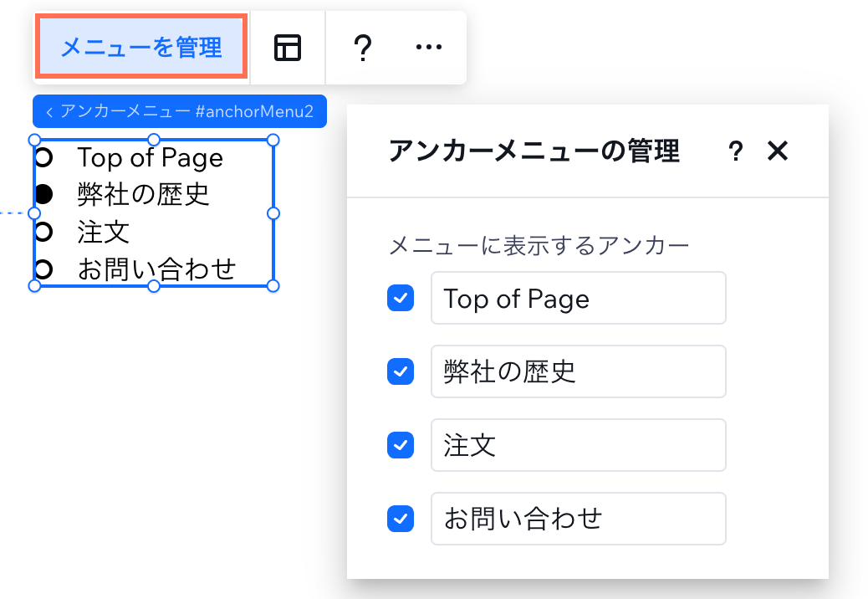Uncheck the 弊社の歴史 anchor checkbox
The width and height of the screenshot is (868, 599).
tap(401, 371)
